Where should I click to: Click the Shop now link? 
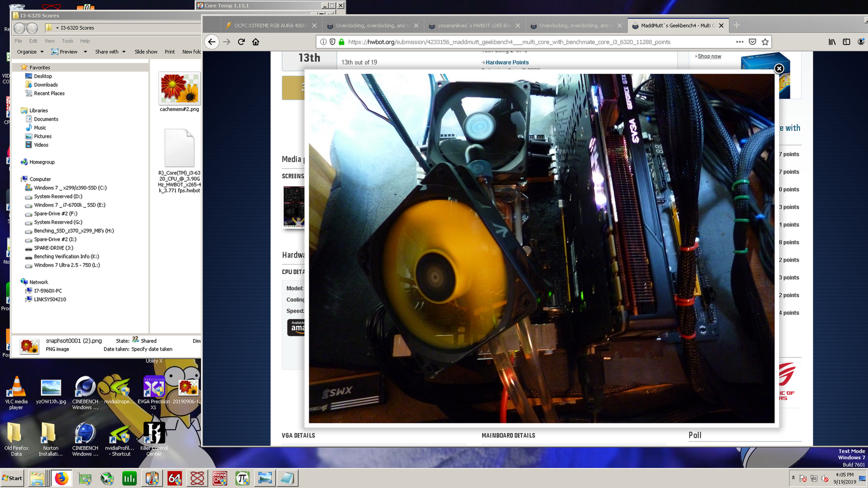(709, 56)
